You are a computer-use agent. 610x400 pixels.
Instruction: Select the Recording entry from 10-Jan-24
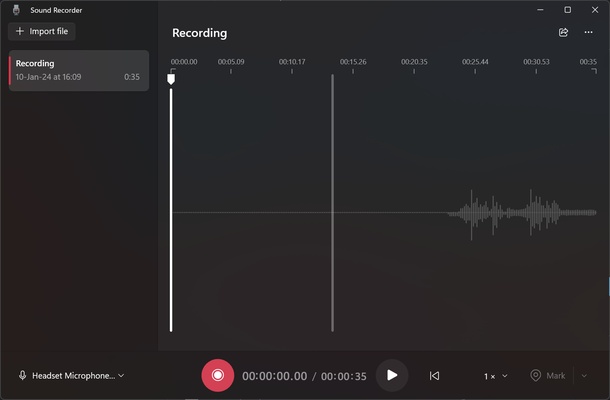[79, 70]
